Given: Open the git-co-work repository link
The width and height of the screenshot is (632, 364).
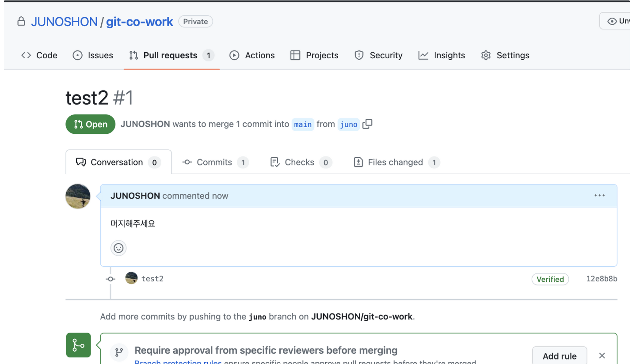Looking at the screenshot, I should point(140,22).
